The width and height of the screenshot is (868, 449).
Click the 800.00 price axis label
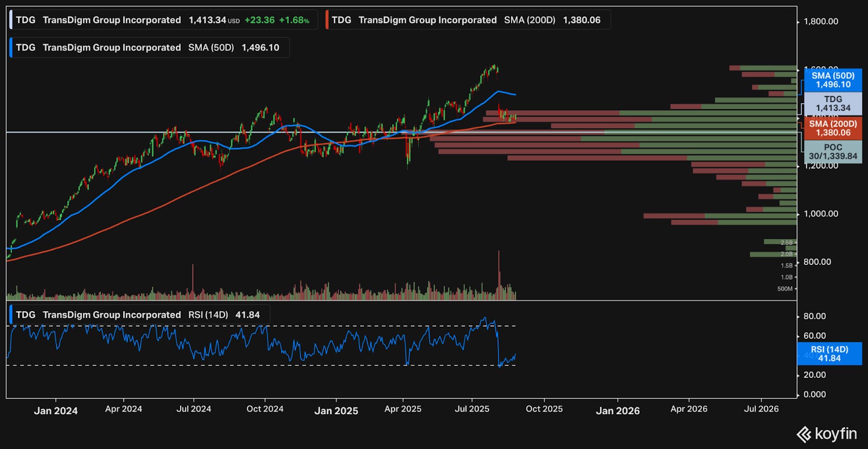tap(817, 262)
